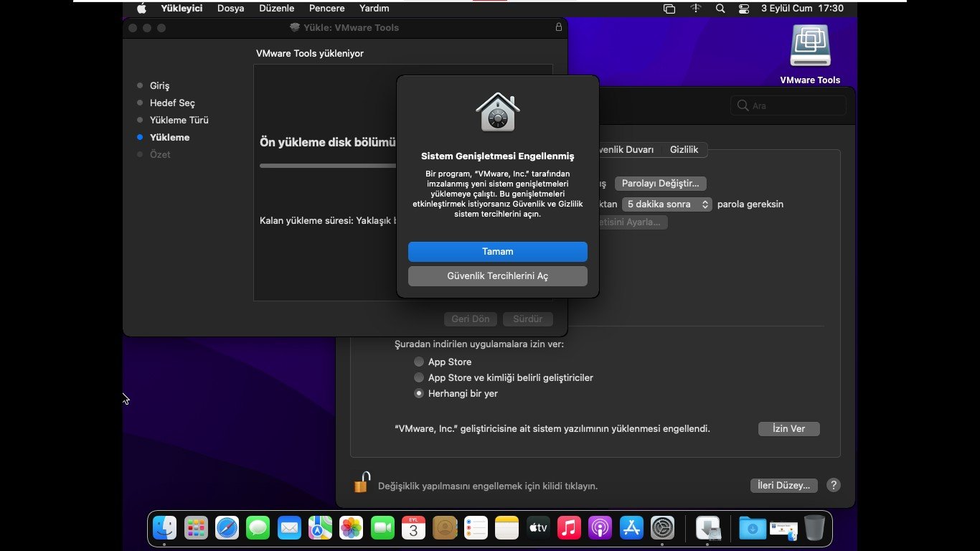Click Tamam in the blocked extension dialog
Image resolution: width=980 pixels, height=551 pixels.
click(x=498, y=252)
